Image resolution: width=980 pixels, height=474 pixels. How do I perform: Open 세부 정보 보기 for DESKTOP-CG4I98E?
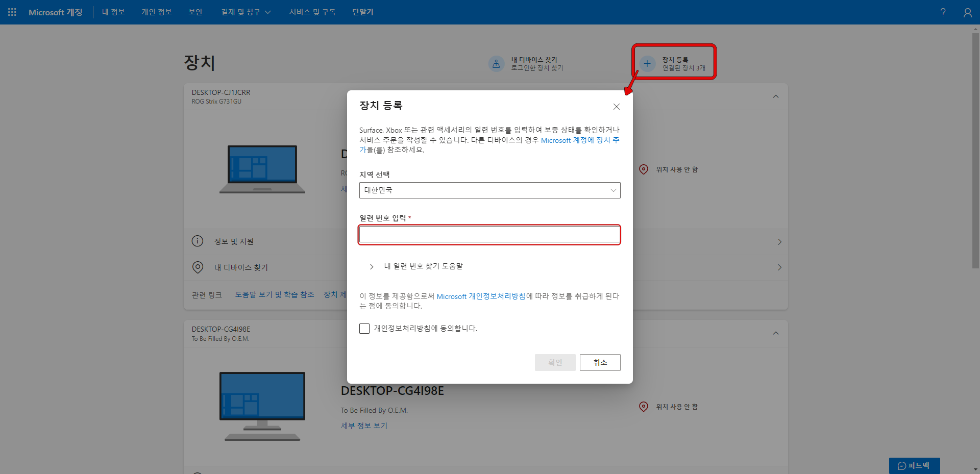[x=363, y=425]
